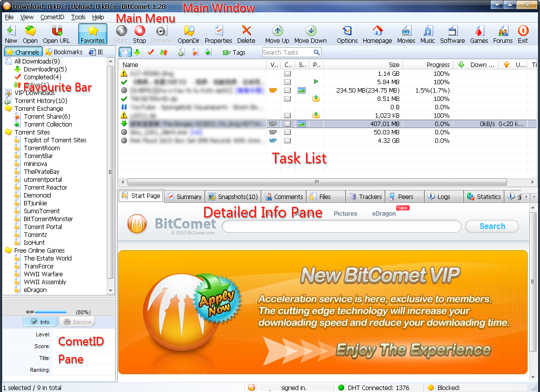Sort tasks by Progress column header
This screenshot has height=392, width=540.
(428, 65)
